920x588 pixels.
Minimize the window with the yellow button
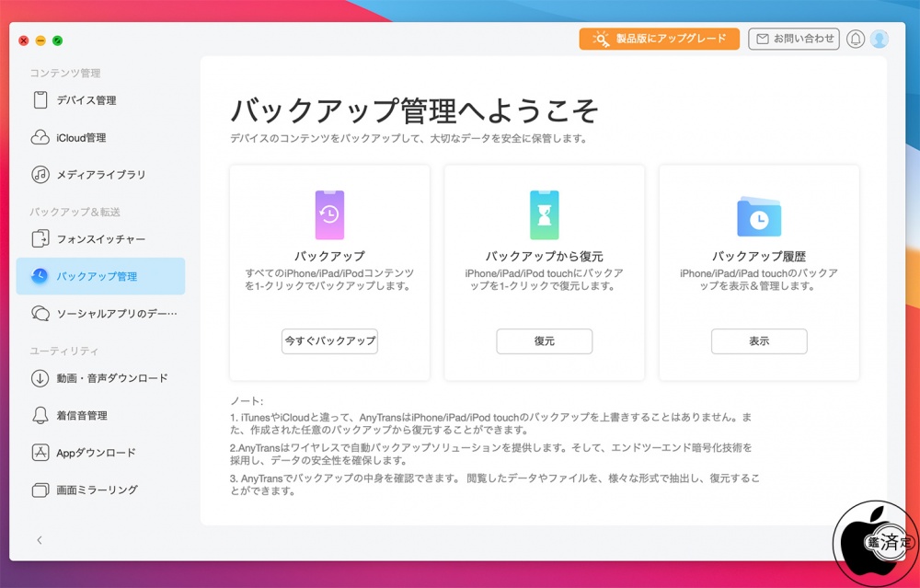40,40
